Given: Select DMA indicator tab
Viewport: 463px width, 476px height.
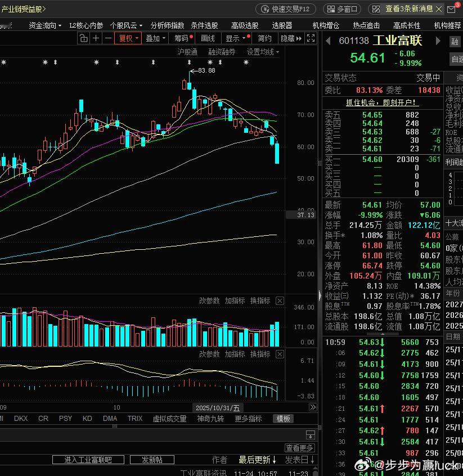Looking at the screenshot, I should pos(110,419).
